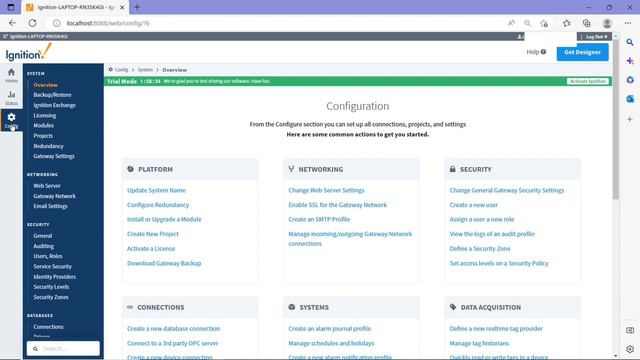Screen dimensions: 640x360
Task: Open Identity Providers in the sidebar
Action: (x=54, y=276)
